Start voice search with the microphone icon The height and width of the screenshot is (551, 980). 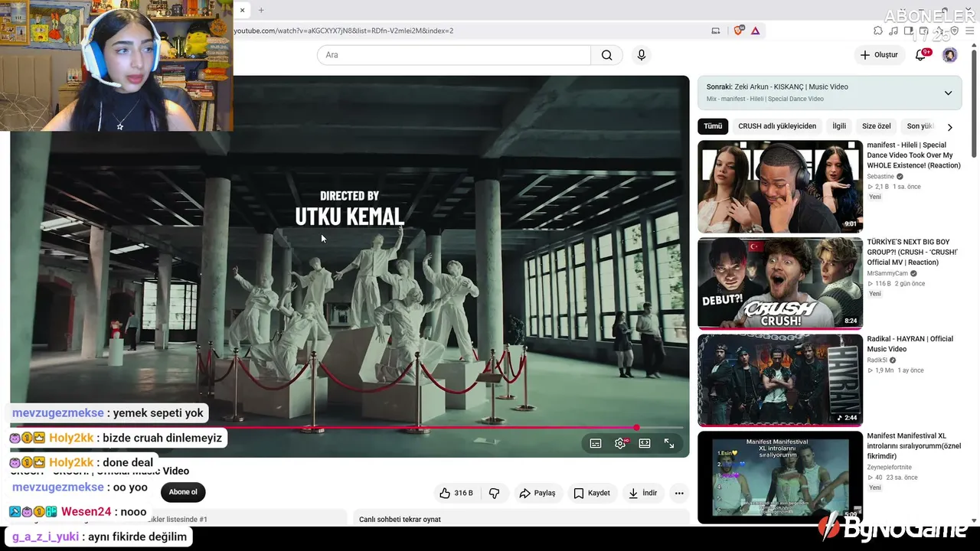[642, 55]
